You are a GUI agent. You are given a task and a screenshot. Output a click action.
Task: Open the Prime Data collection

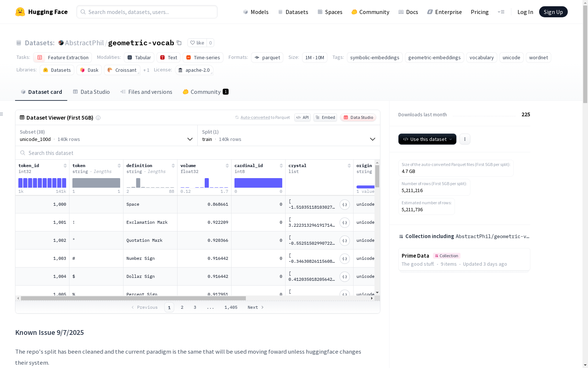[464, 259]
